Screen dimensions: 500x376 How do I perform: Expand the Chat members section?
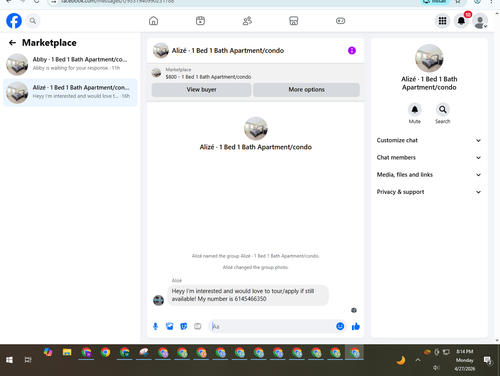click(x=429, y=158)
